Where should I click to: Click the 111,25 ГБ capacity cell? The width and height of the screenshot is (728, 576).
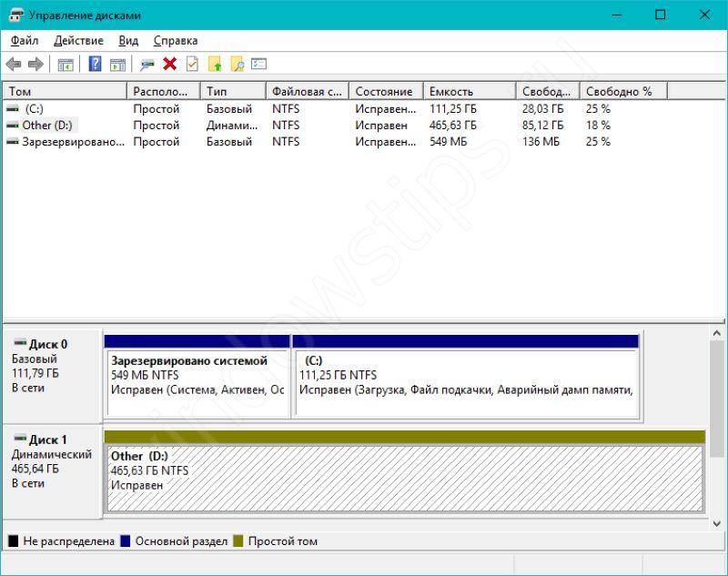[453, 108]
